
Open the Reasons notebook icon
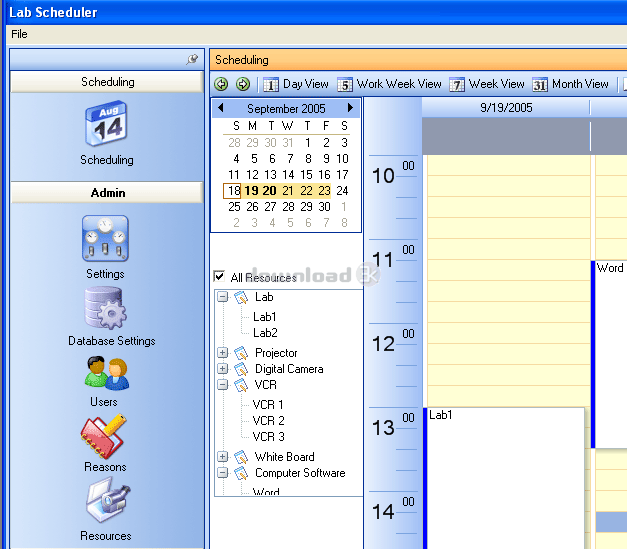103,436
